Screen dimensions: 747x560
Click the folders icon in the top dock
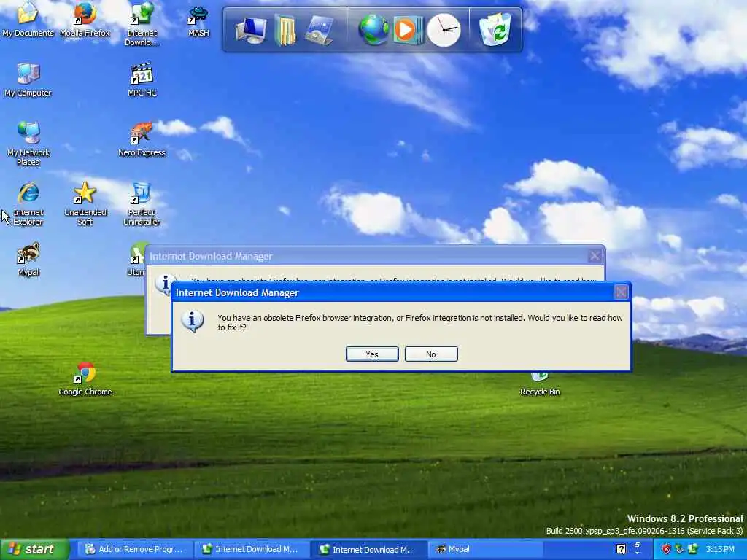[x=285, y=30]
